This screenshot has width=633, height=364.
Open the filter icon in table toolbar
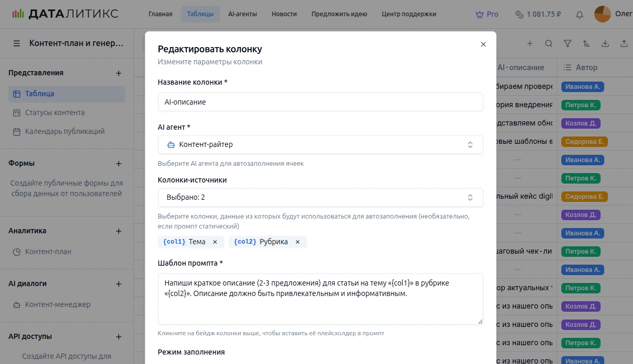(x=567, y=44)
